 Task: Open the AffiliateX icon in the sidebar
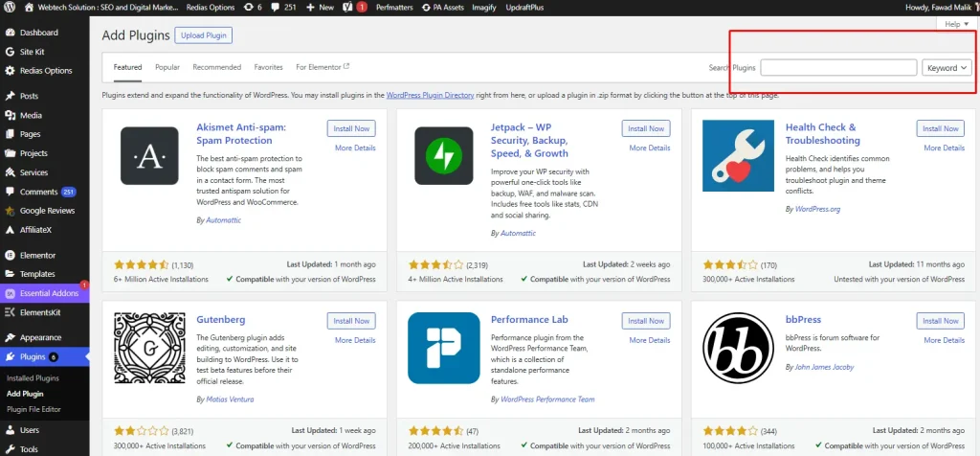pos(10,230)
